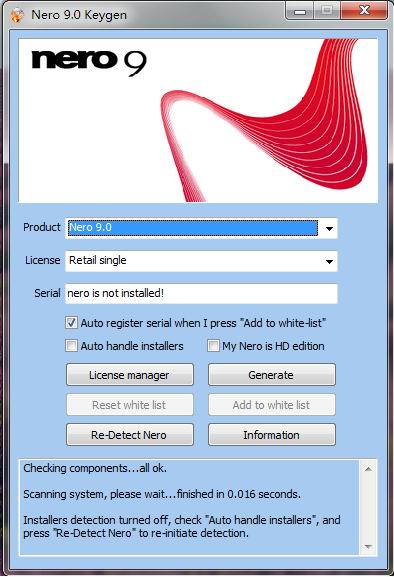The image size is (394, 577).
Task: Click the log scrollbar down arrow
Action: [368, 547]
